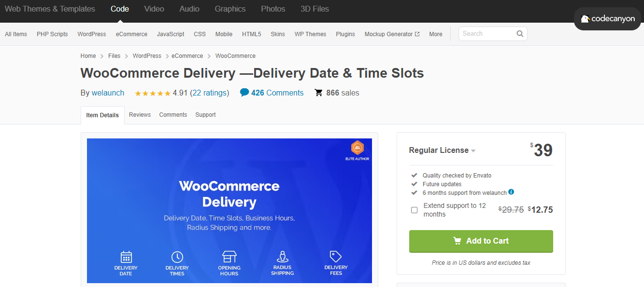The image size is (644, 287).
Task: Click the five-star rating icons
Action: [x=153, y=93]
